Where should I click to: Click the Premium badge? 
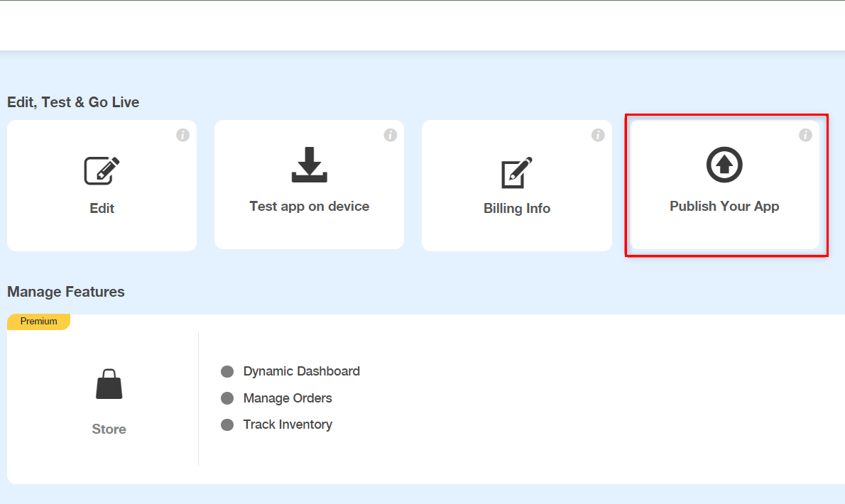38,321
